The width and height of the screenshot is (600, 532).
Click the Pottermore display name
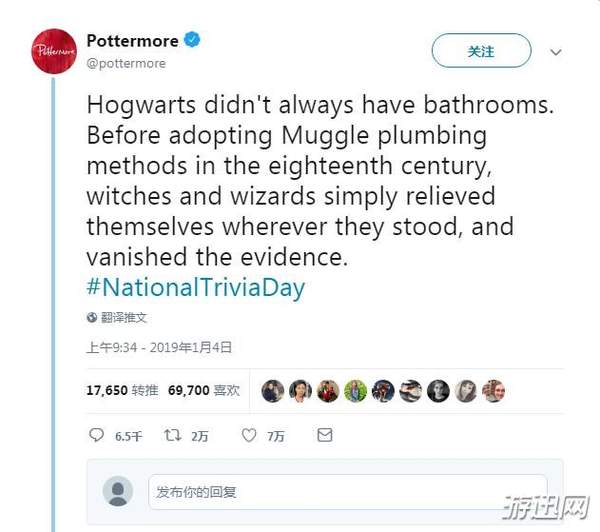coord(132,41)
